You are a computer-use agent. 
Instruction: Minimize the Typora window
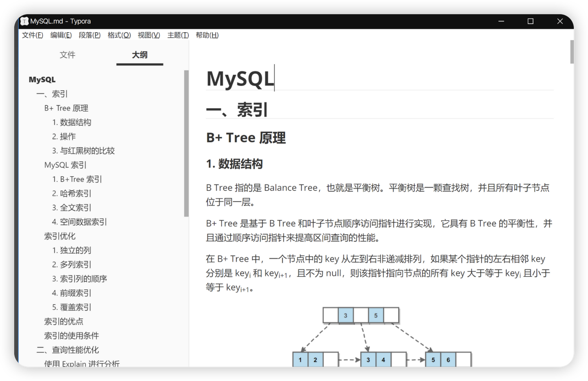501,21
